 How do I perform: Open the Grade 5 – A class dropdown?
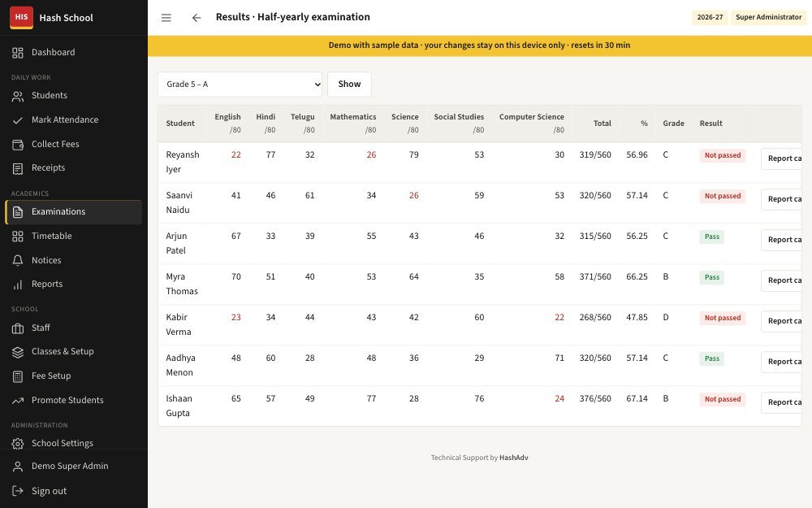[x=240, y=84]
